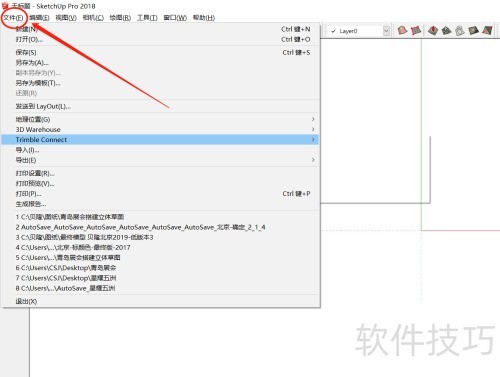The width and height of the screenshot is (500, 377).
Task: Select the Sandbox From Contours tool
Action: coord(402,31)
